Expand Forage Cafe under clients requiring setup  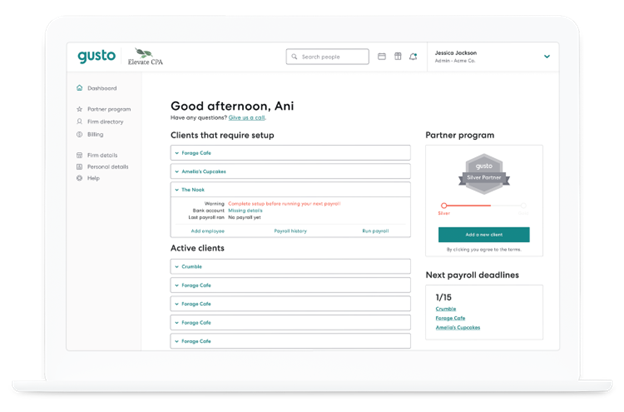(x=291, y=153)
